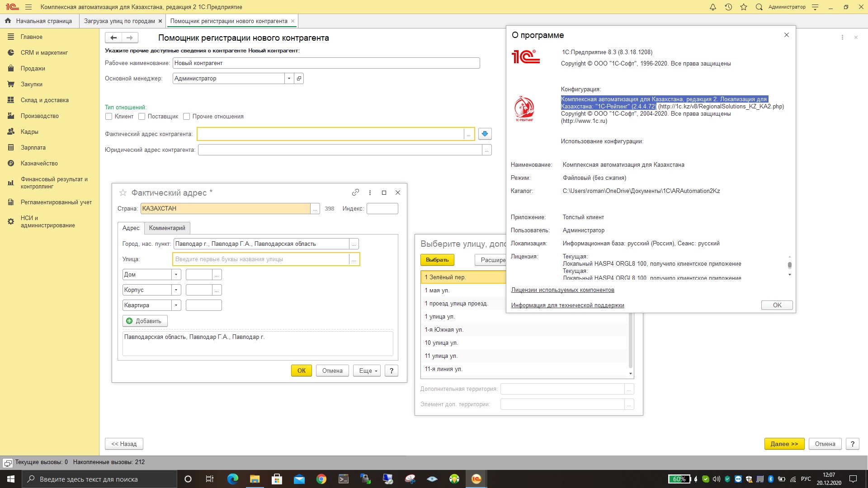This screenshot has height=488, width=868.
Task: Check the Клиент checkbox
Action: click(108, 116)
